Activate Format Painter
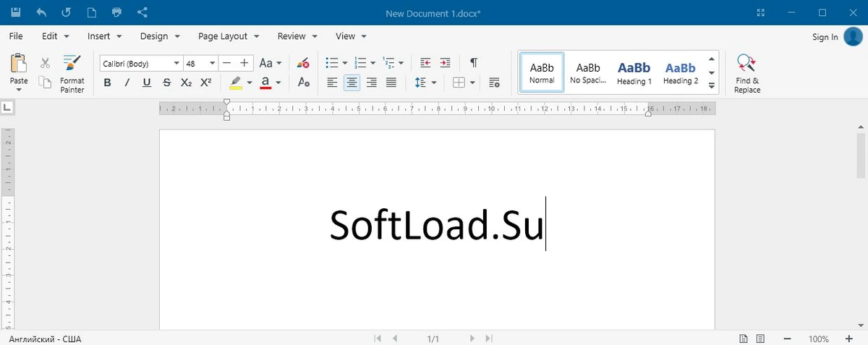Screen dimensions: 868x345 point(72,74)
